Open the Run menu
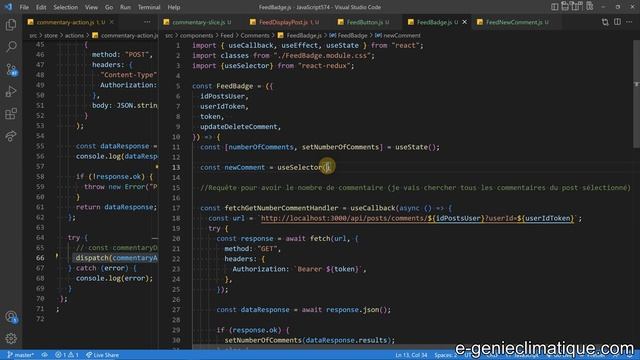 tap(125, 7)
